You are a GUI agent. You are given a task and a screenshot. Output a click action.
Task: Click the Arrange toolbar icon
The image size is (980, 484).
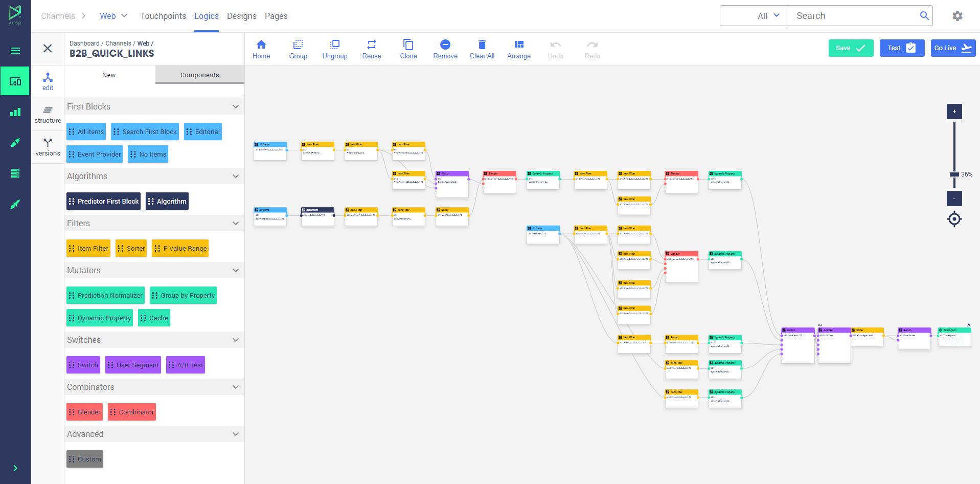(x=519, y=45)
